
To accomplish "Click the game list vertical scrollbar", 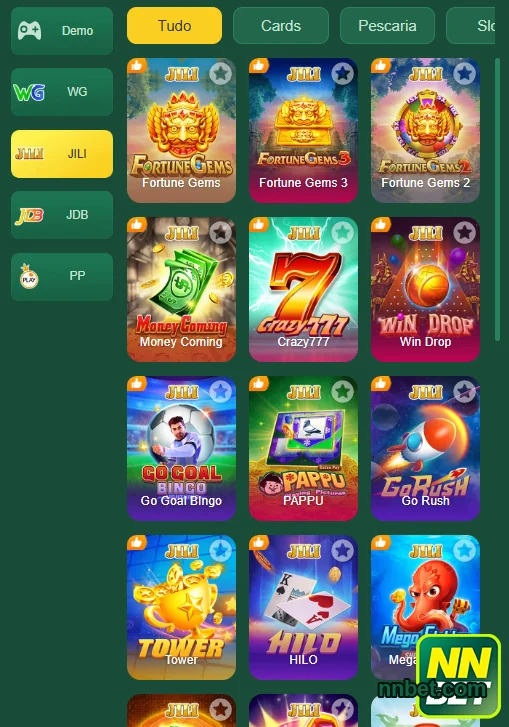I will point(497,199).
